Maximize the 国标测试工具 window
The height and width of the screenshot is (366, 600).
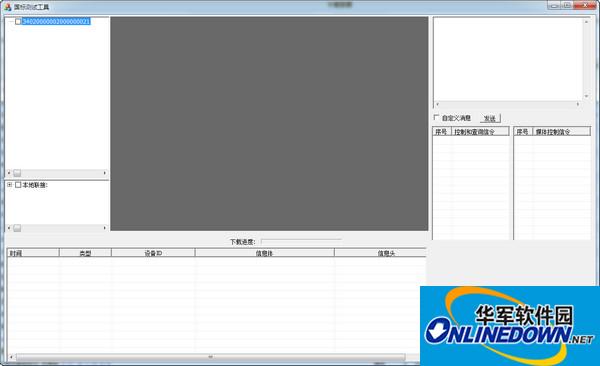click(567, 5)
